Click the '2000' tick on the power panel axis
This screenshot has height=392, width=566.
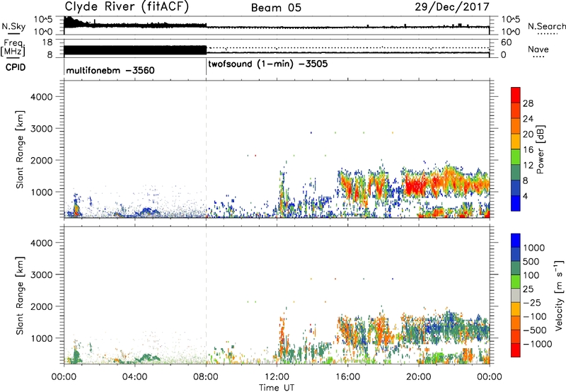[42, 160]
